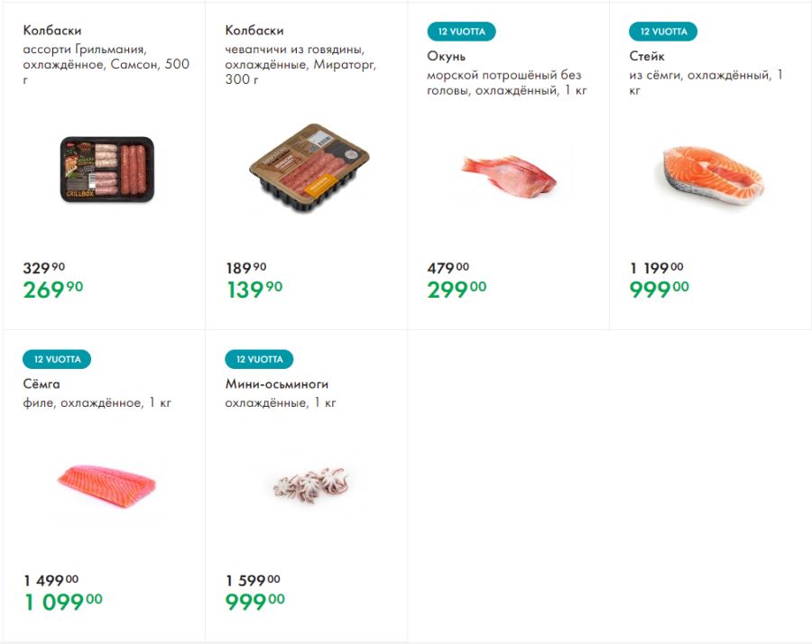Click the 12 VUOTTA badge above Окунь
The image size is (812, 644).
coord(461,32)
